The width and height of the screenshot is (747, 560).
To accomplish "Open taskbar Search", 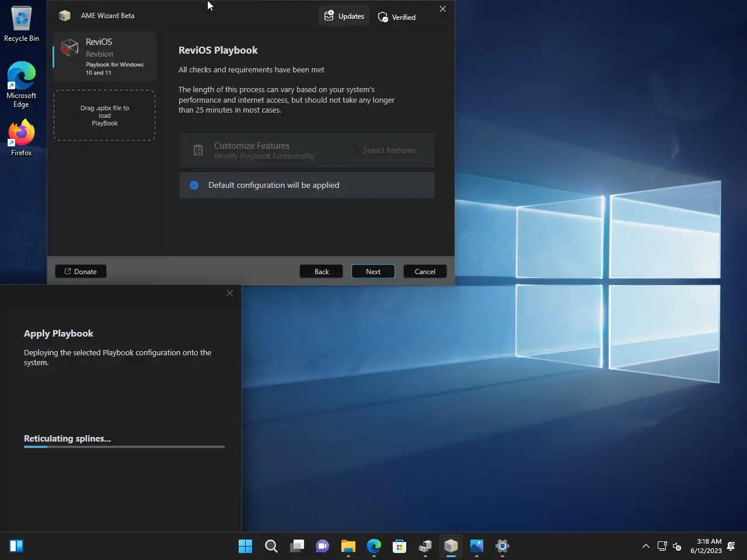I will [271, 546].
